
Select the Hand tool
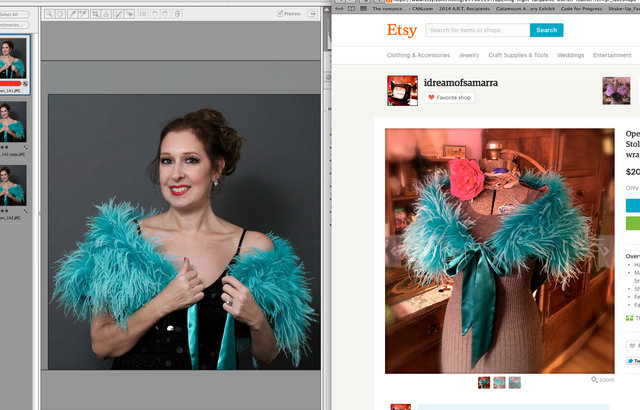point(60,14)
